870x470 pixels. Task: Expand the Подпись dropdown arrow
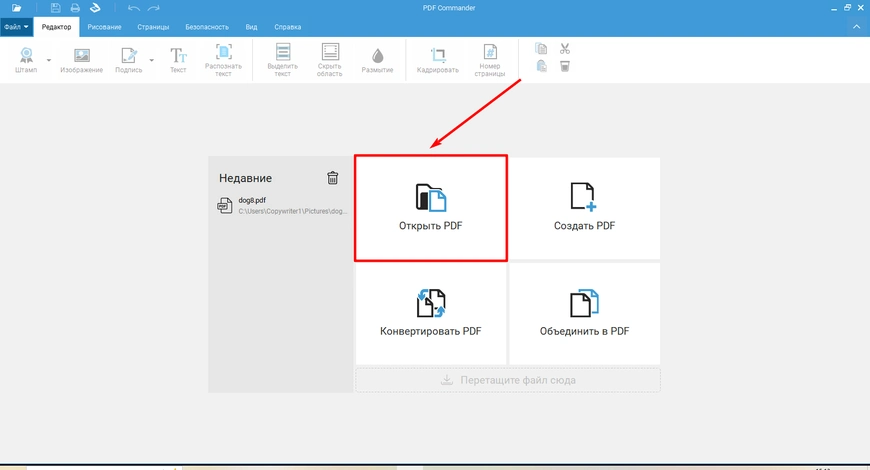(151, 60)
